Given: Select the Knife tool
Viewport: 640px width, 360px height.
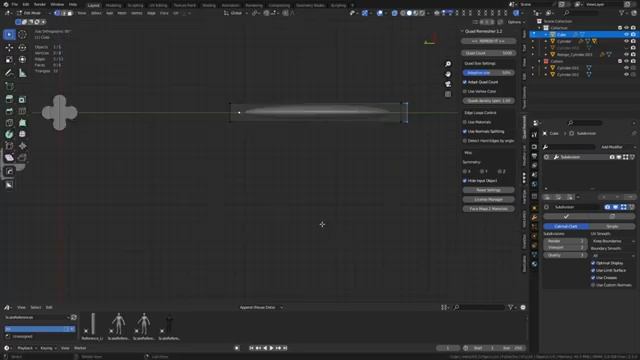Looking at the screenshot, I should (x=9, y=122).
